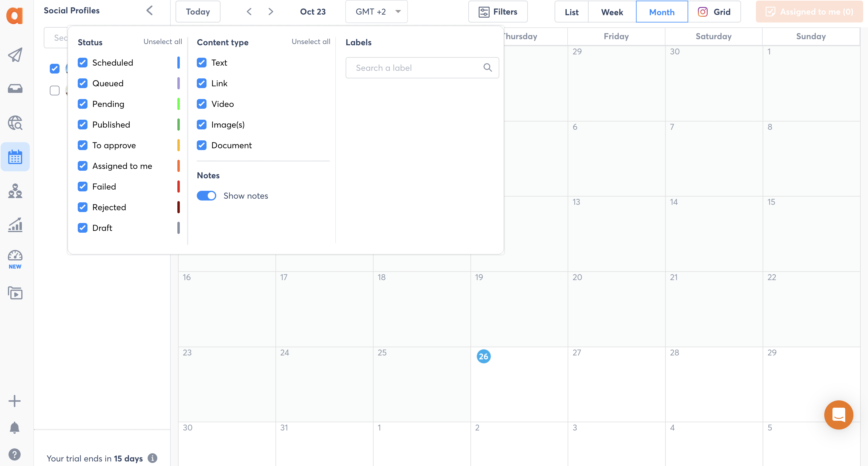Click the direct message paper plane icon

tap(15, 55)
